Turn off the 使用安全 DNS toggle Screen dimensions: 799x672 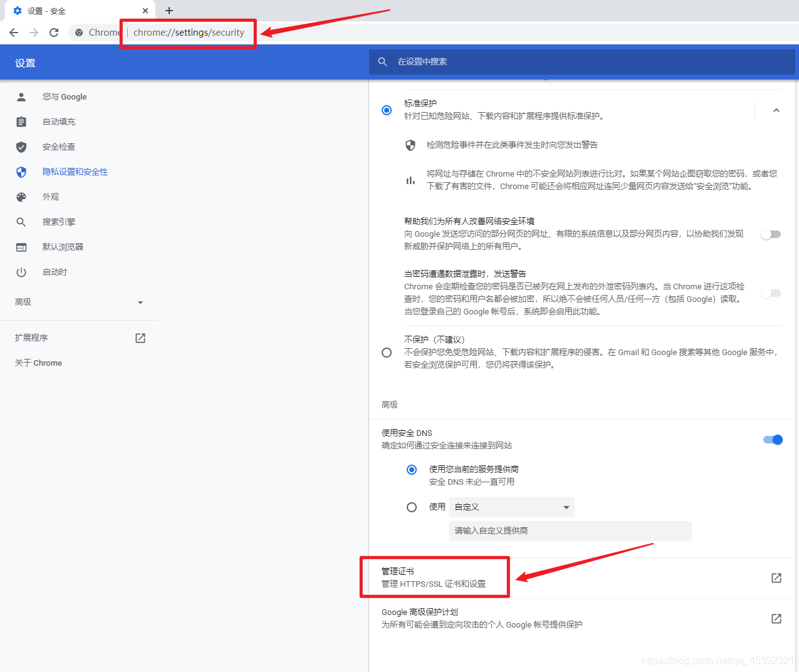click(x=773, y=439)
